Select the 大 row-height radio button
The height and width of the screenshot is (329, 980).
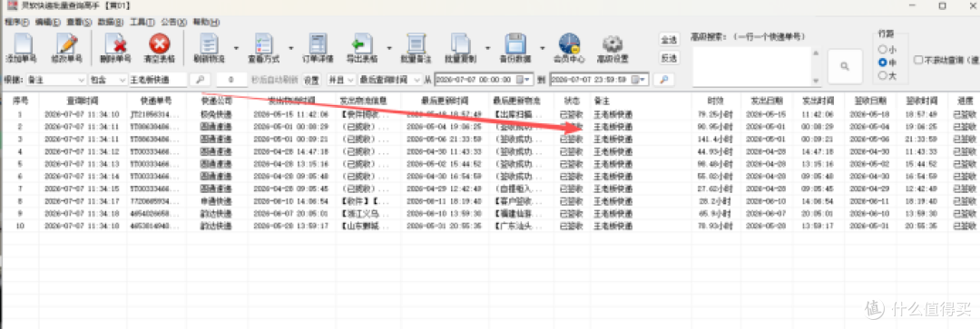click(883, 75)
